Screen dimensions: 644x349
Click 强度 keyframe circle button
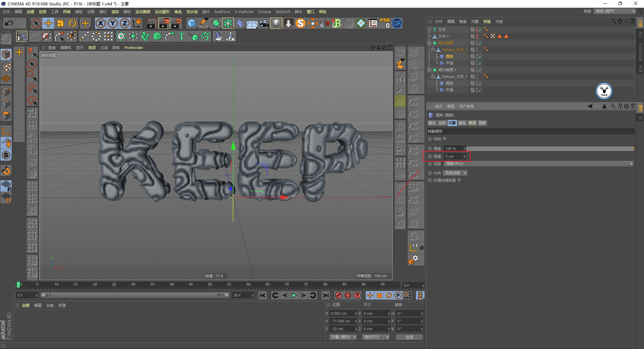(430, 149)
